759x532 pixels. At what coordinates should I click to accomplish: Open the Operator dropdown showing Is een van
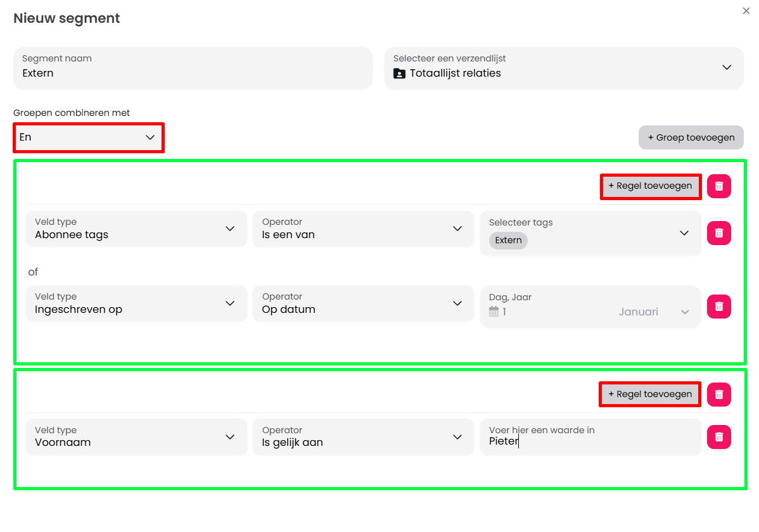pos(363,229)
